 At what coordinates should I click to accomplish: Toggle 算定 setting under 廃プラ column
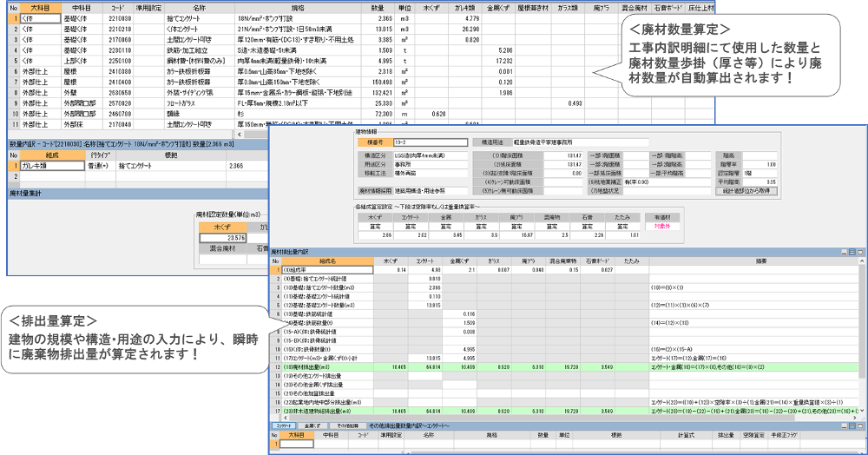(516, 222)
